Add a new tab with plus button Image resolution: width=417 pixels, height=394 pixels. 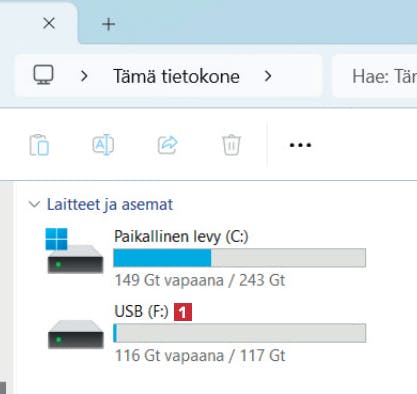109,24
